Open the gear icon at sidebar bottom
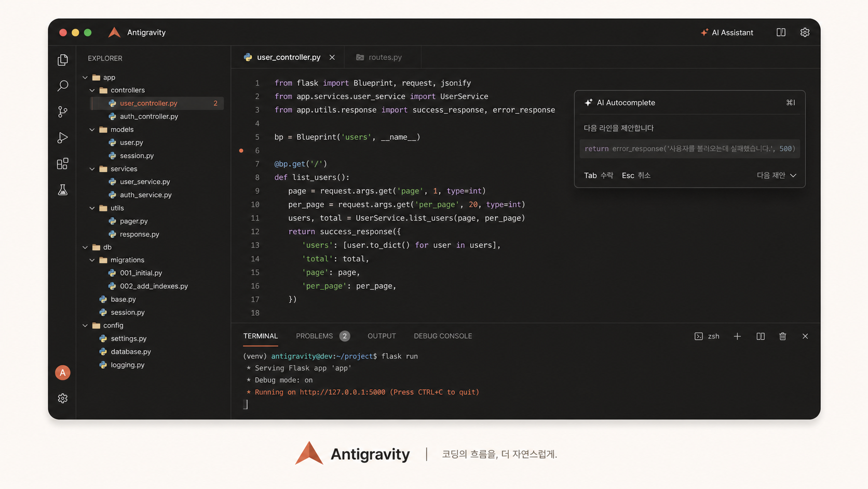 coord(63,398)
